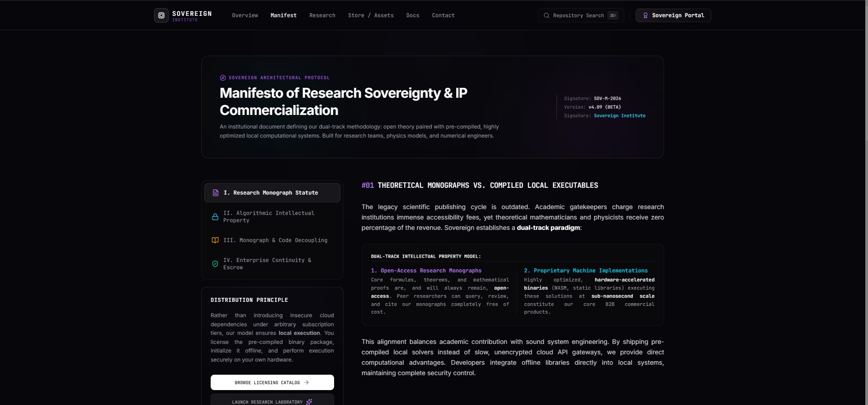The height and width of the screenshot is (405, 868).
Task: Open the Store / Assets navigation page
Action: coord(371,15)
